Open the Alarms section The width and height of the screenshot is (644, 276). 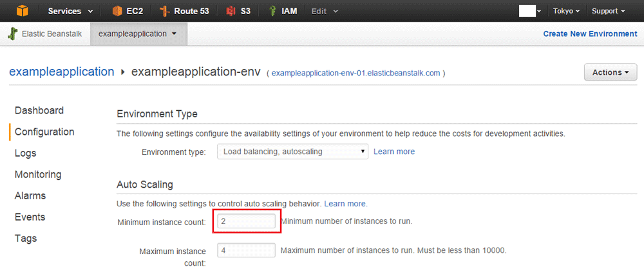point(30,196)
